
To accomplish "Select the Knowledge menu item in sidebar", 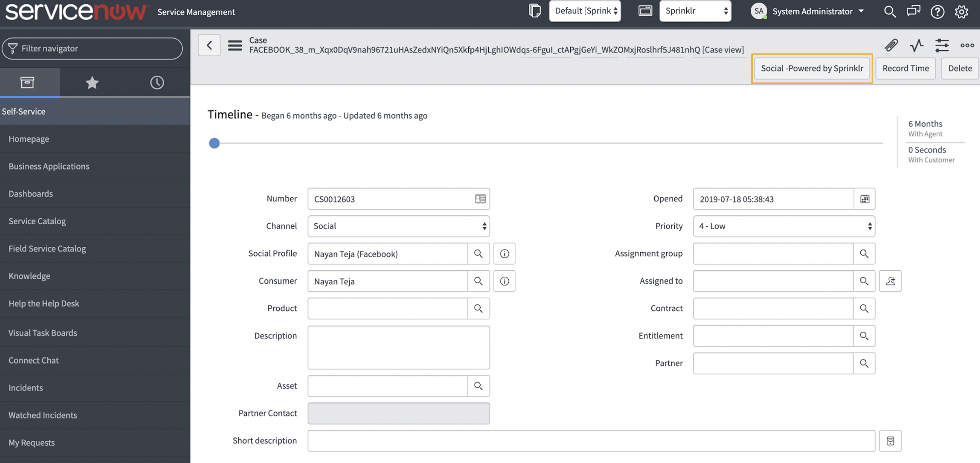I will (29, 276).
